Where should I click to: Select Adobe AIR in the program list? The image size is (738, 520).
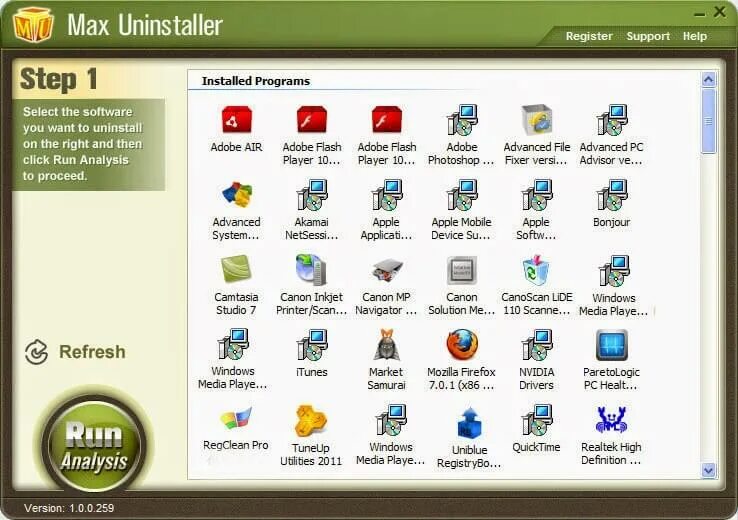236,129
